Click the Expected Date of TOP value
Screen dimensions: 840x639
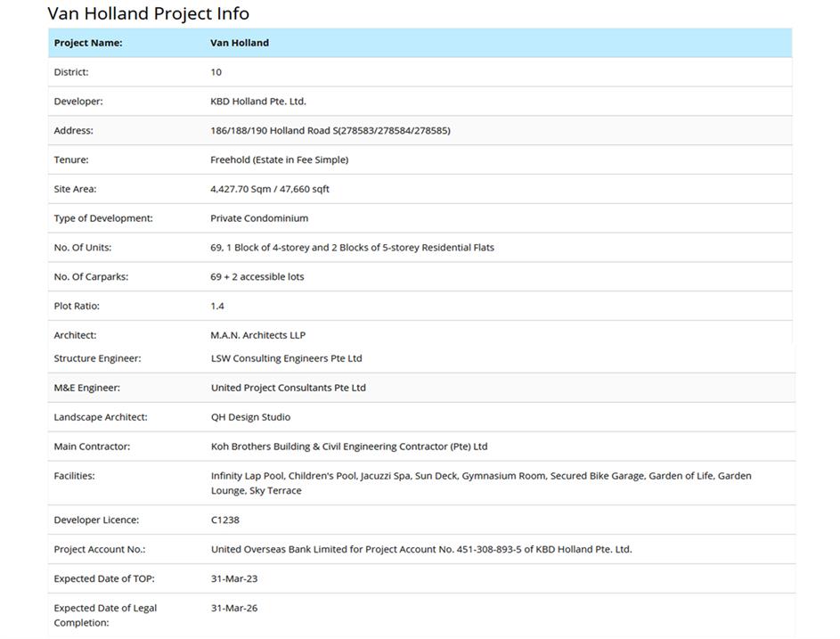point(234,579)
